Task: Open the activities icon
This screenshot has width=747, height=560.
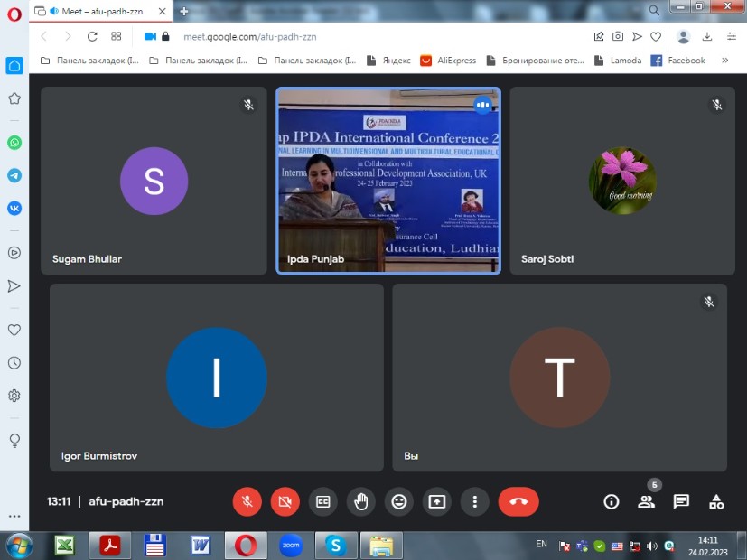Action: [716, 501]
